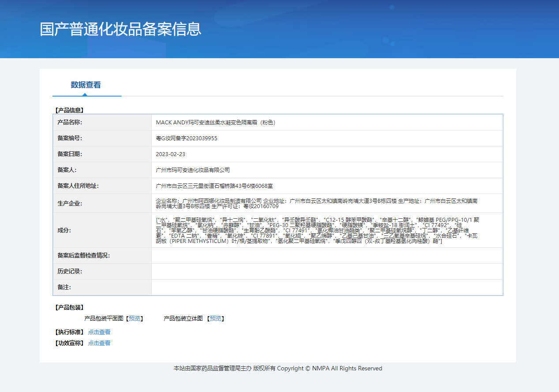Click the 生产企业 information text
This screenshot has height=392, width=559.
317,203
